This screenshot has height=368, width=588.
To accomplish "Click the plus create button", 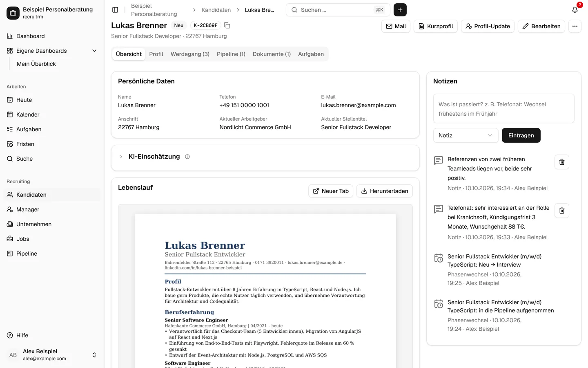I will click(400, 10).
